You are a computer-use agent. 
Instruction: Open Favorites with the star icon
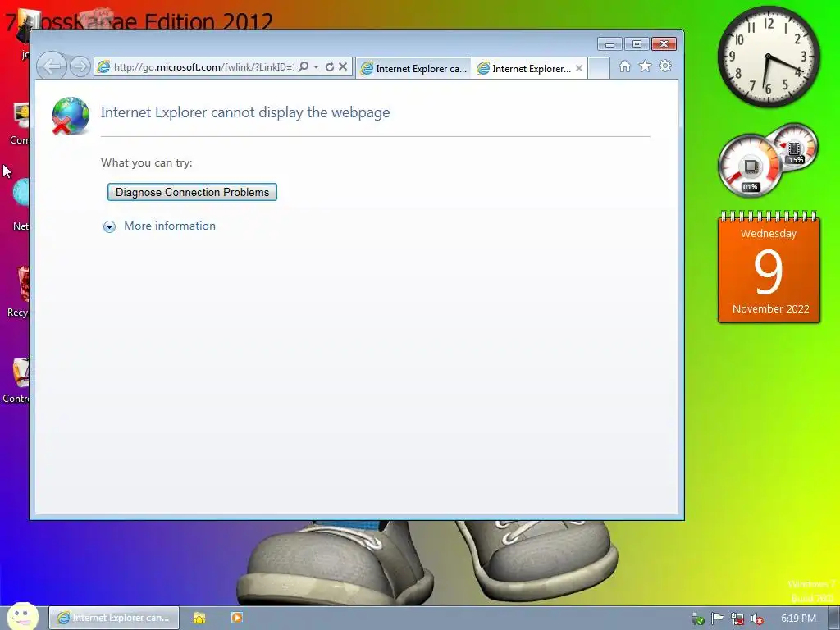(645, 66)
